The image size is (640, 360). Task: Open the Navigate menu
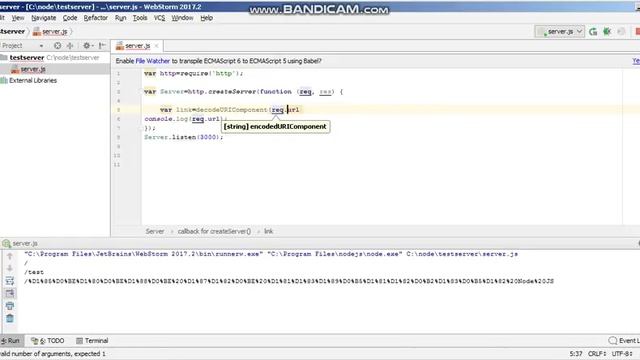[x=44, y=18]
